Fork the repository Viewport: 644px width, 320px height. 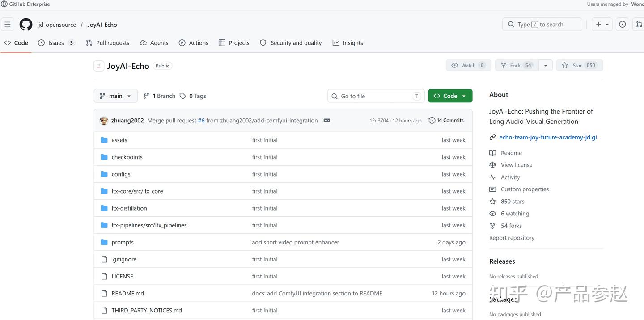tap(517, 65)
